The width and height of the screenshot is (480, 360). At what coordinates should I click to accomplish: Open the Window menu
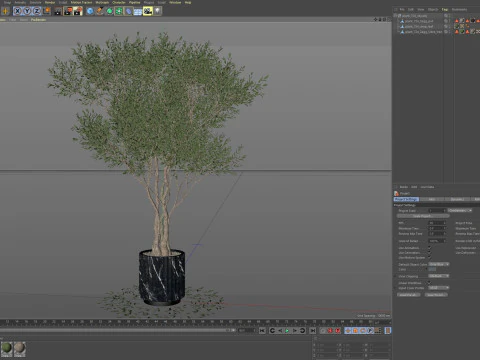tap(175, 2)
